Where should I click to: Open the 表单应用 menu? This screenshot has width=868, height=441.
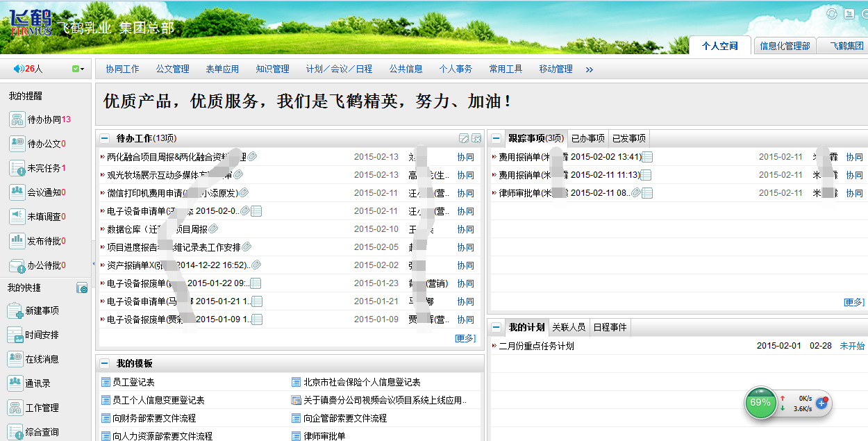[x=222, y=69]
